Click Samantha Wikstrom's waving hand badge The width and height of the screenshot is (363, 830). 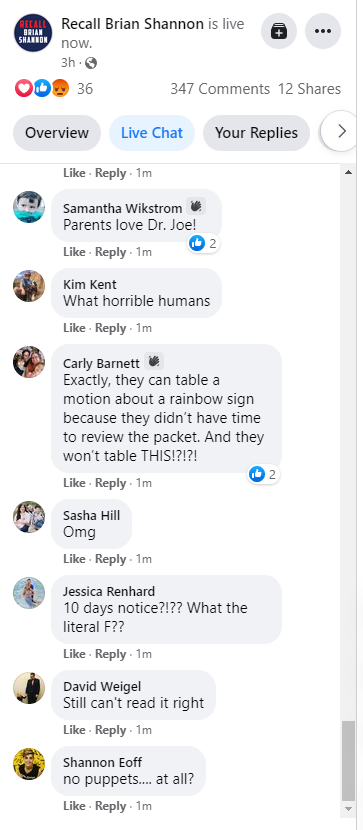click(195, 206)
